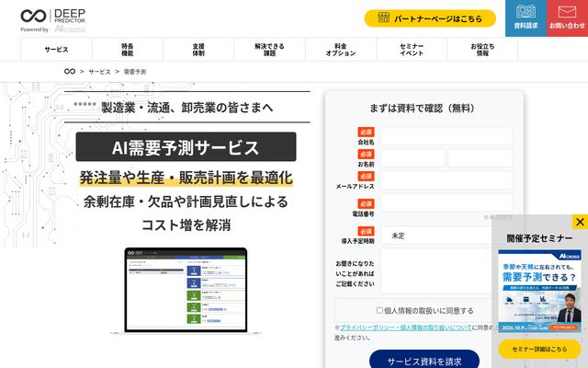
Task: Click the 製造業・流通、卸売業の皆さまへ heading
Action: (187, 108)
